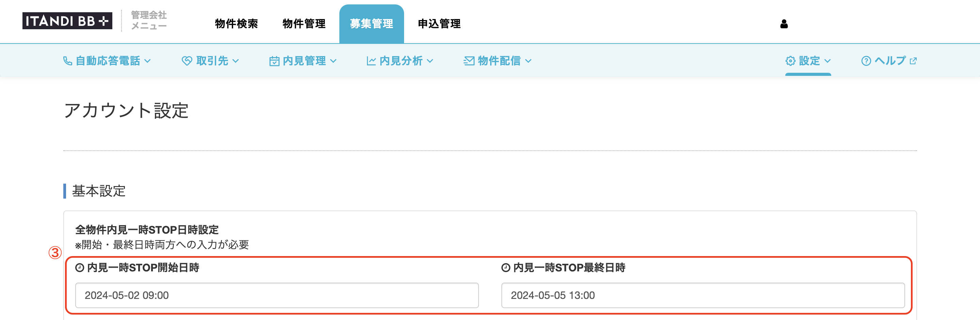Open the 物件管理 tab

click(304, 23)
